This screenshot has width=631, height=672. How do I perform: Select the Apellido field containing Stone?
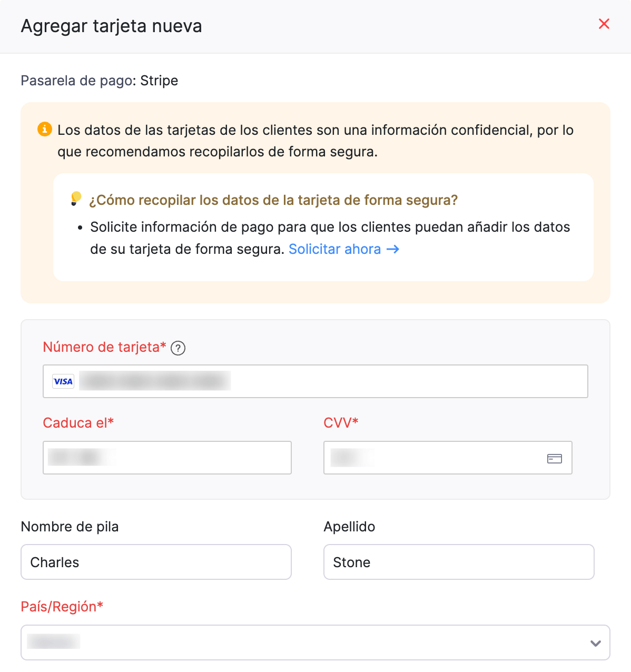pos(458,562)
